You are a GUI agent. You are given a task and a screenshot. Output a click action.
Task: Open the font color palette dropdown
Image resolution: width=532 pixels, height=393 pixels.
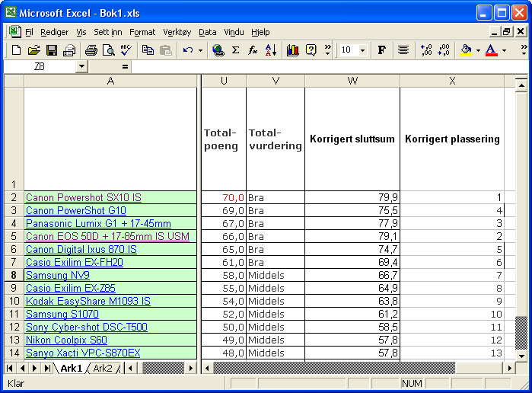click(x=504, y=50)
